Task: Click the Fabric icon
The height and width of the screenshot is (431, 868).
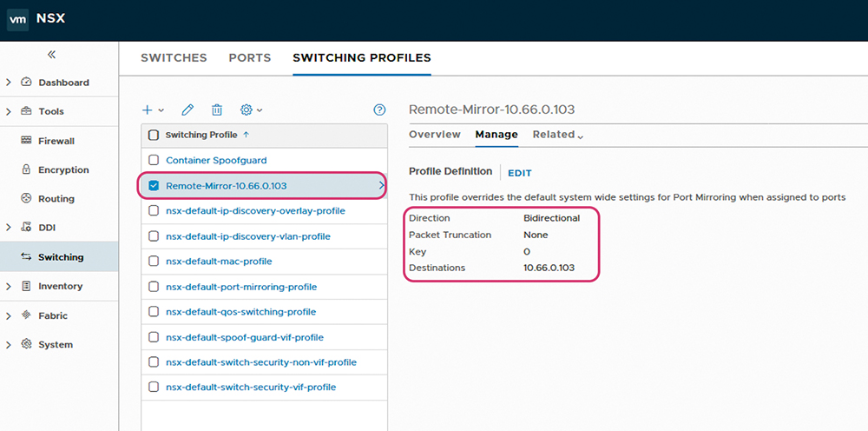Action: (x=27, y=315)
